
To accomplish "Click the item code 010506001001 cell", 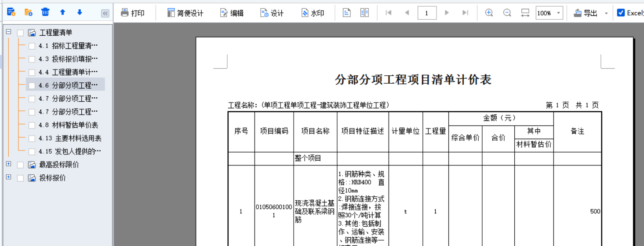I will (274, 211).
